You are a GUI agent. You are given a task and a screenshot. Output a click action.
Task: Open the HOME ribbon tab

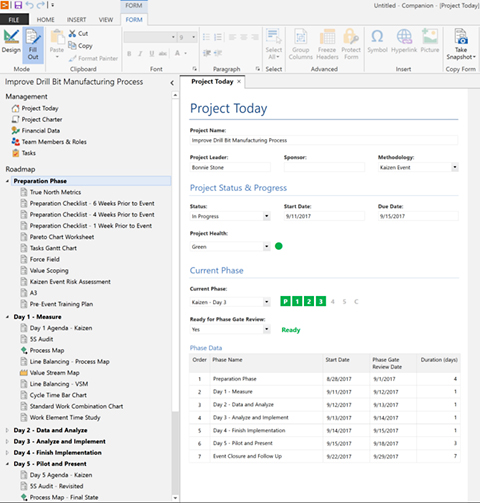(45, 20)
